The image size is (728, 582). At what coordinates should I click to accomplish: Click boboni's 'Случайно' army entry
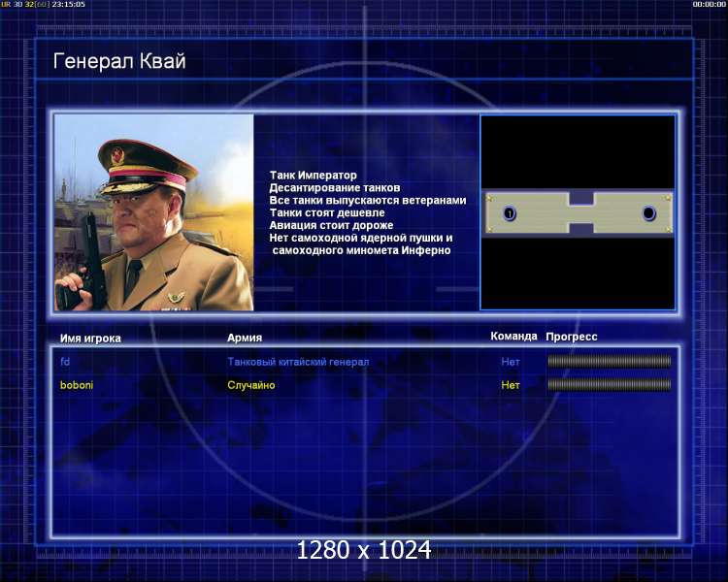tap(251, 385)
